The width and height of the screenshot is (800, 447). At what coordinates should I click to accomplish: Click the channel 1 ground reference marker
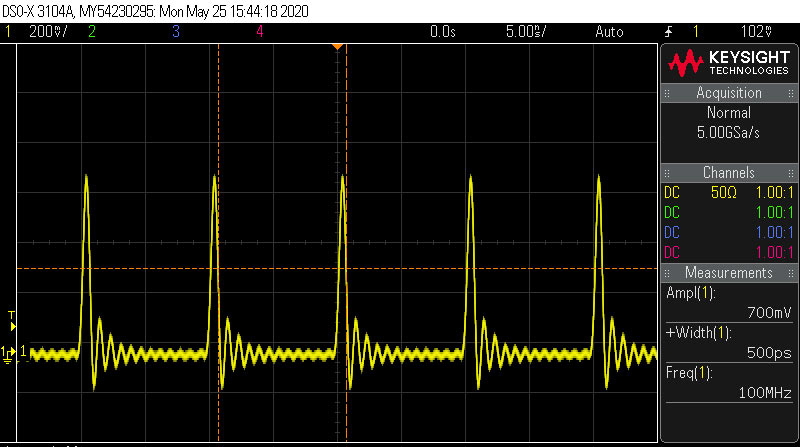[x=8, y=355]
